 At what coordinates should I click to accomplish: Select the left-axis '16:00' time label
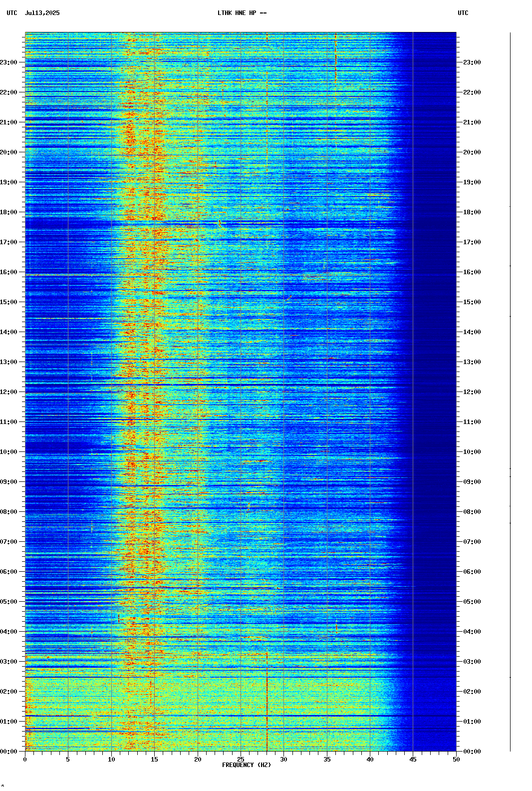pyautogui.click(x=8, y=272)
